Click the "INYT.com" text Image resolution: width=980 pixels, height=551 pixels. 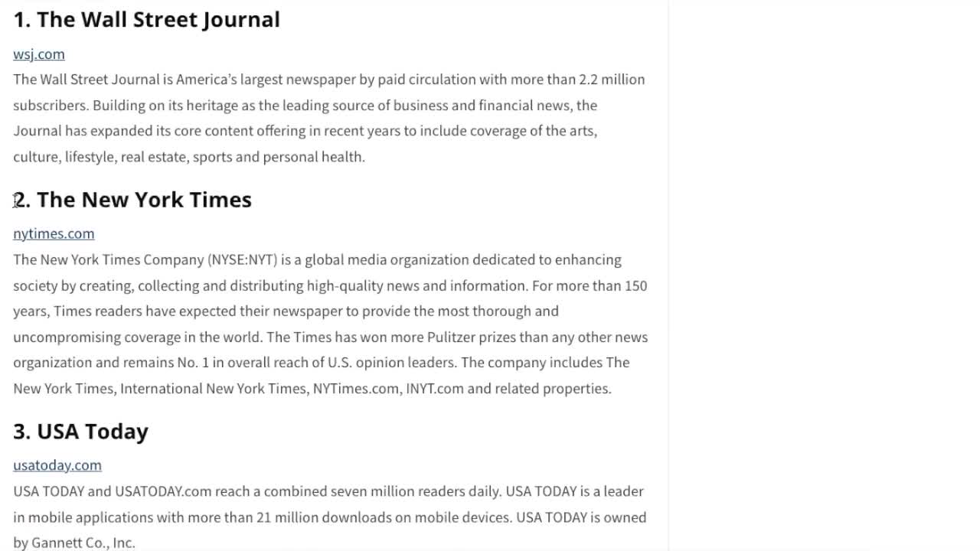(x=435, y=389)
